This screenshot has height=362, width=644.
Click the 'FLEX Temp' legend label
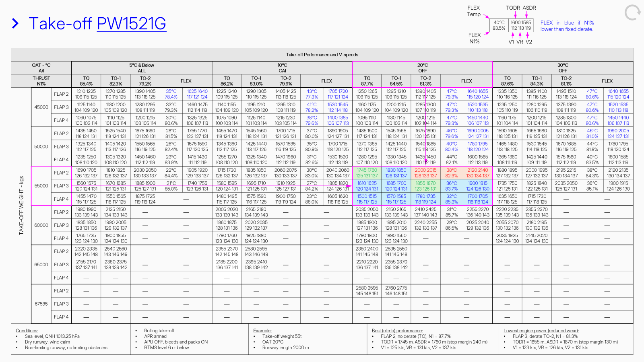[x=474, y=11]
